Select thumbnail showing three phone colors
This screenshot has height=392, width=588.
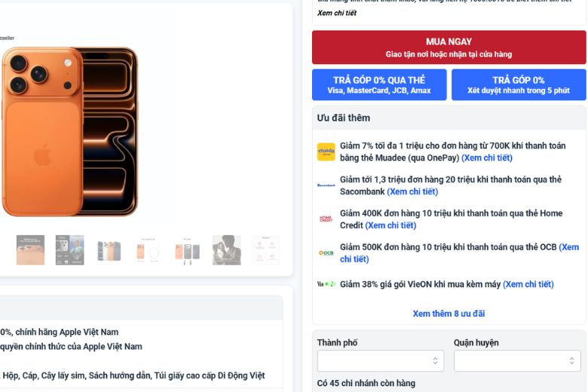(109, 250)
